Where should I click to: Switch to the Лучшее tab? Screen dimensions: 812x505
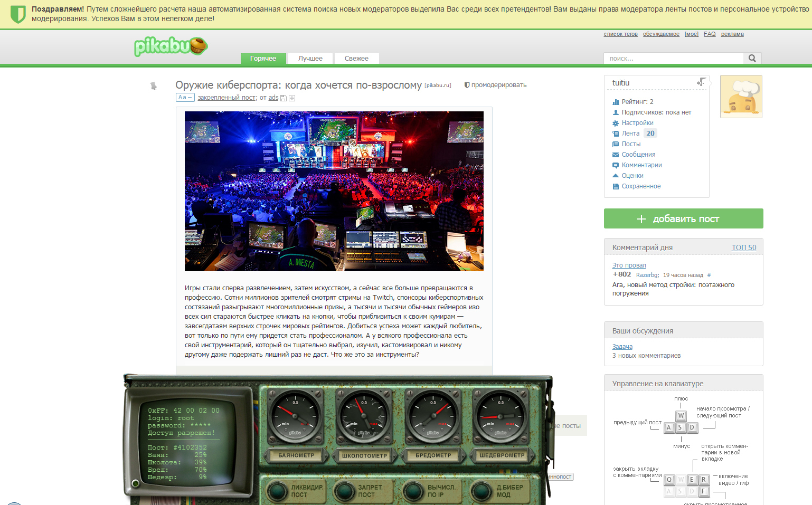pos(310,59)
